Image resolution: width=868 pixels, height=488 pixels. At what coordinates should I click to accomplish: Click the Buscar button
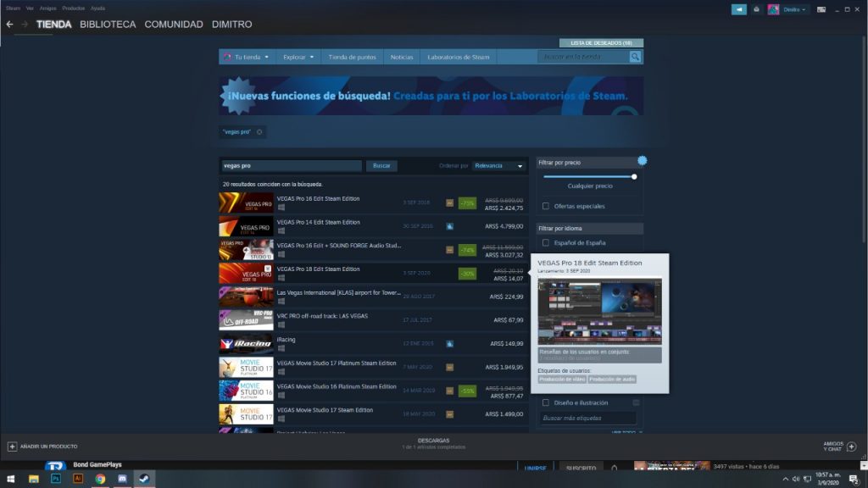(x=381, y=166)
